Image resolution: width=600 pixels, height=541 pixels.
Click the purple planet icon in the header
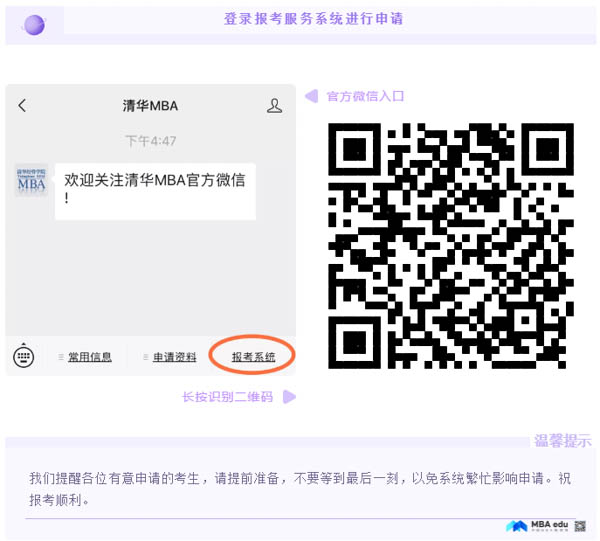[x=34, y=25]
